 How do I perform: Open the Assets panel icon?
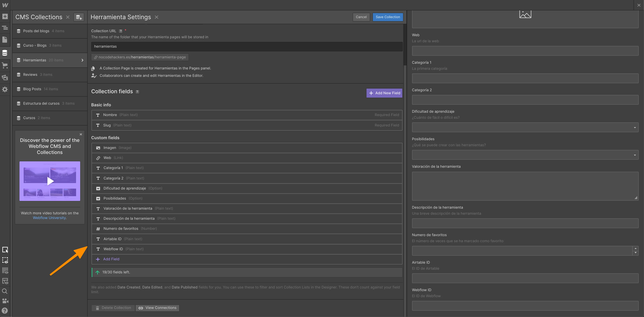coord(5,77)
